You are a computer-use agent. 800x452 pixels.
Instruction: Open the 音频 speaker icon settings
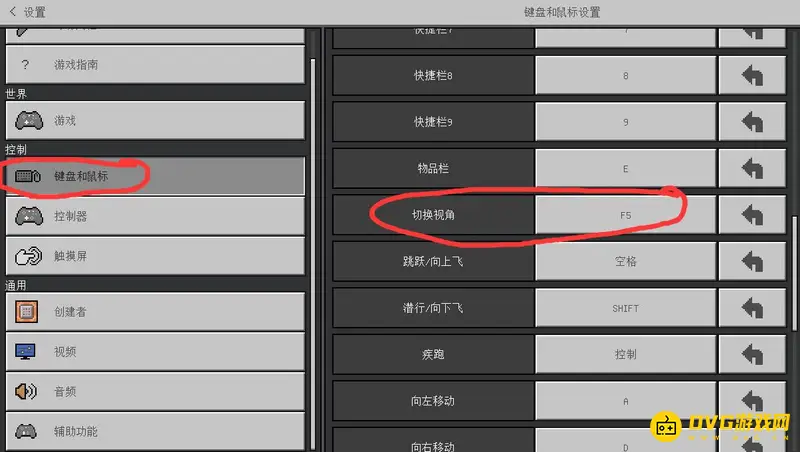[26, 391]
